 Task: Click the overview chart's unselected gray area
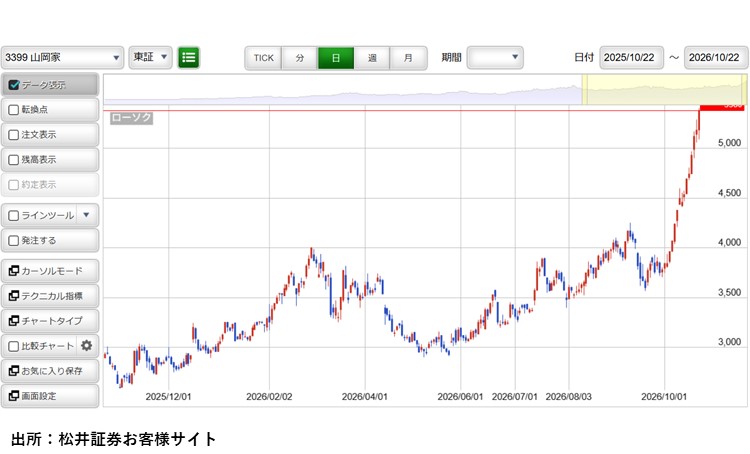click(x=342, y=89)
